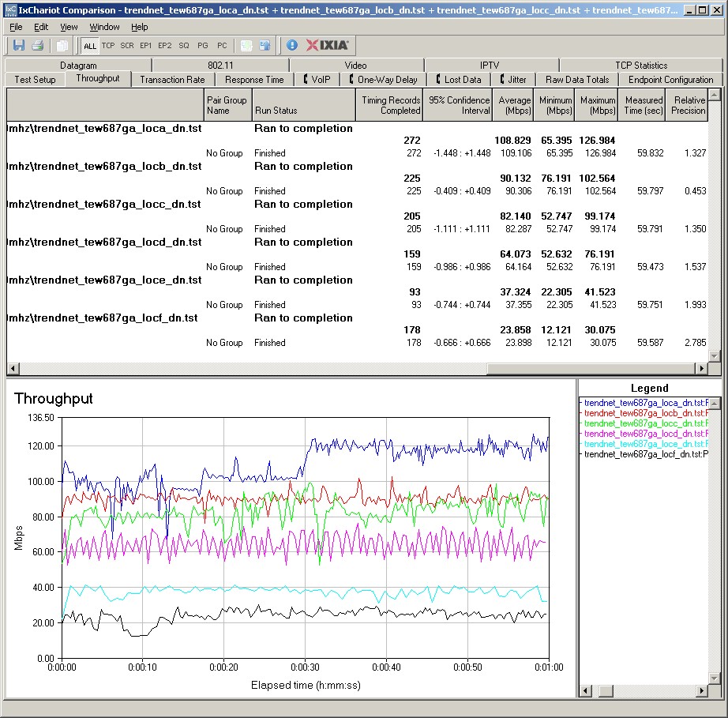Screen dimensions: 728x718
Task: Select the trendnet_tew687ga_locd_dn.tst table row
Action: pyautogui.click(x=357, y=242)
